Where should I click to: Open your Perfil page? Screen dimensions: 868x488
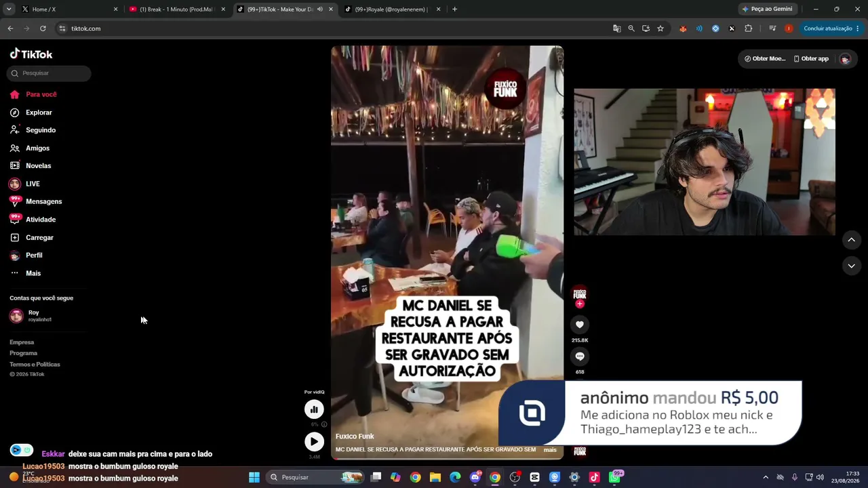tap(26, 256)
